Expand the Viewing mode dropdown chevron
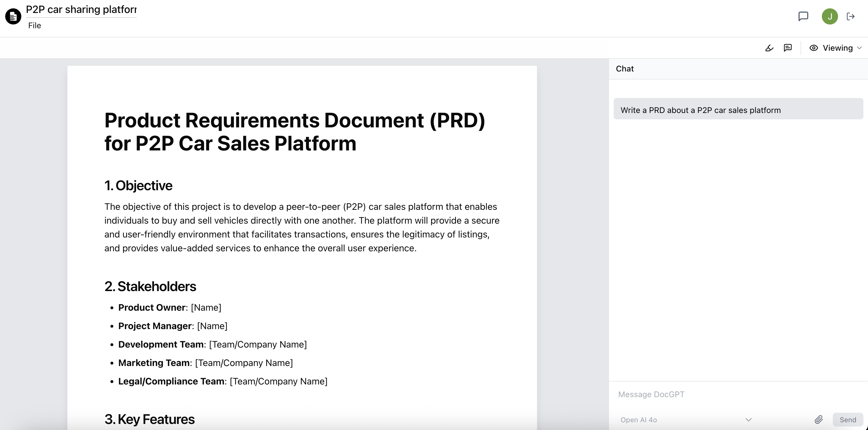This screenshot has height=430, width=868. click(x=859, y=48)
